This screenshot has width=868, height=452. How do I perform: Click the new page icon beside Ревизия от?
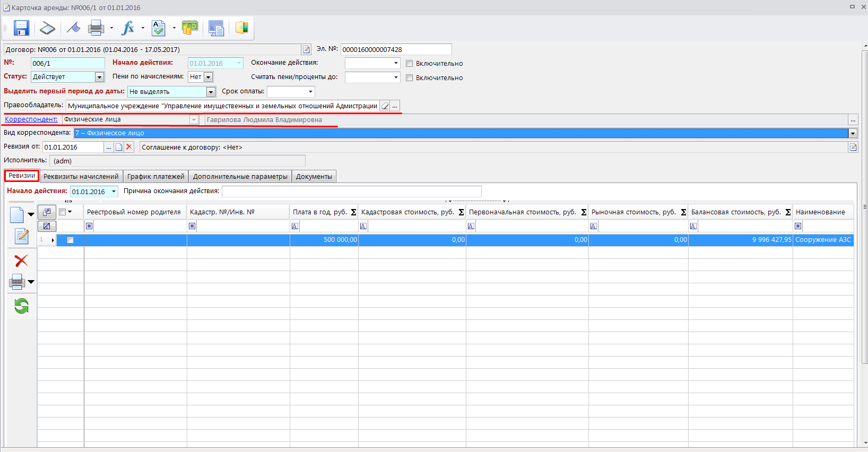tap(119, 147)
